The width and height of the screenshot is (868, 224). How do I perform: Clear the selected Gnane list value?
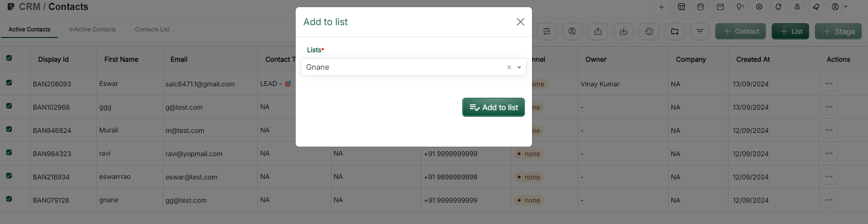click(509, 67)
